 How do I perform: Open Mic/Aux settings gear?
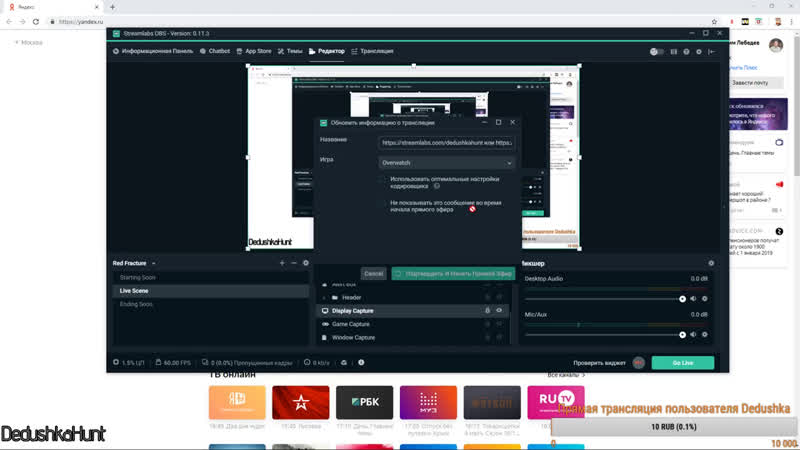click(x=705, y=335)
